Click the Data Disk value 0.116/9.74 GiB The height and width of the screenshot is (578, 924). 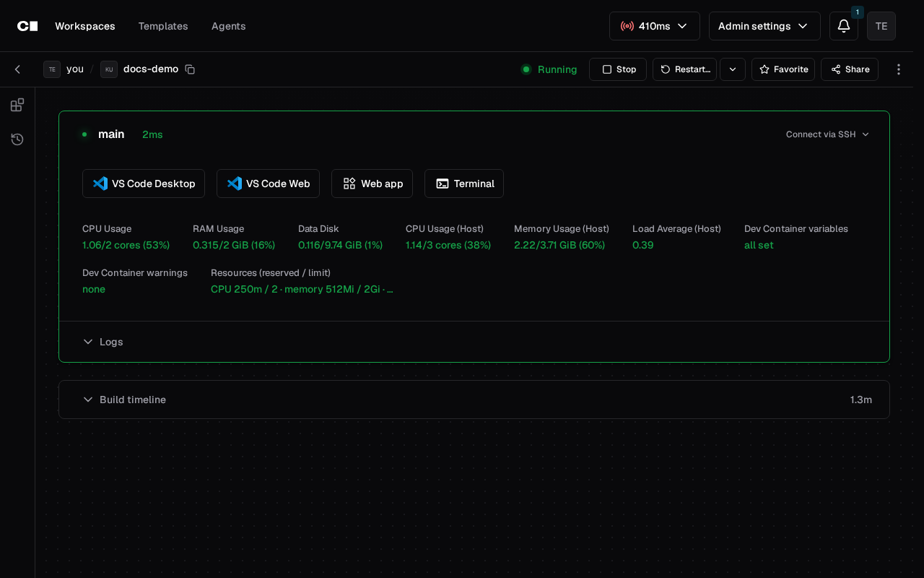pyautogui.click(x=341, y=245)
